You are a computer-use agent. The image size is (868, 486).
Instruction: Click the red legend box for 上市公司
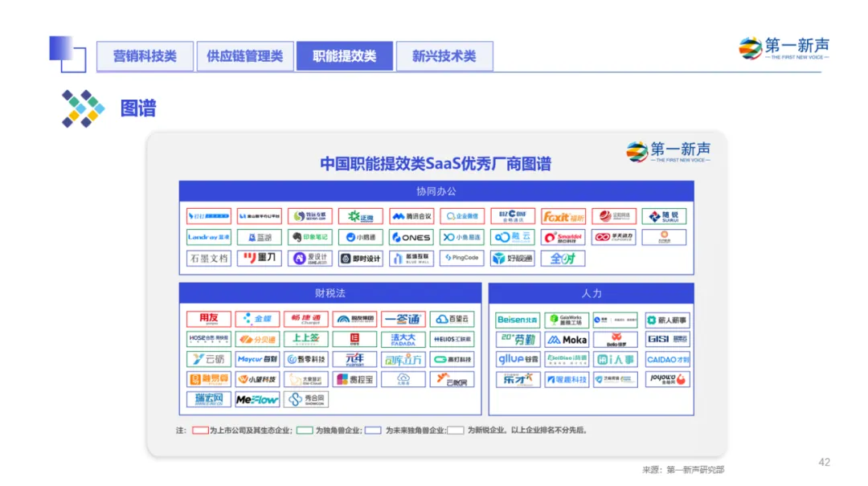(200, 430)
